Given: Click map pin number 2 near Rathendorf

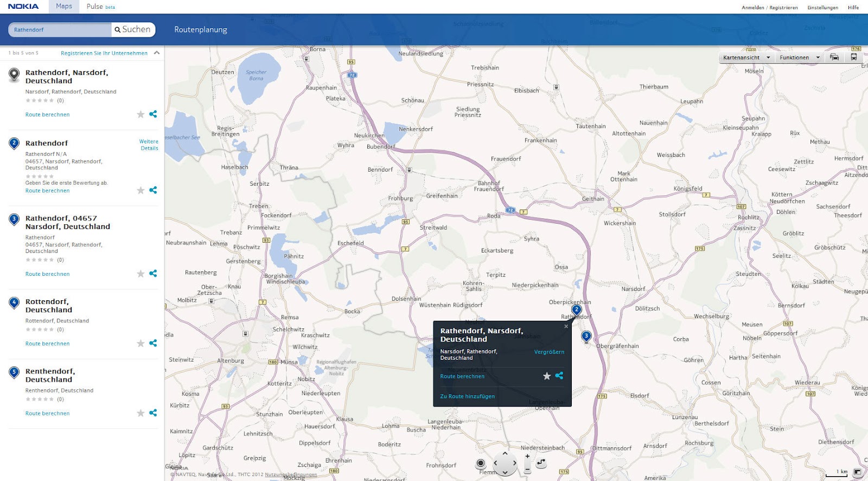Looking at the screenshot, I should click(577, 311).
